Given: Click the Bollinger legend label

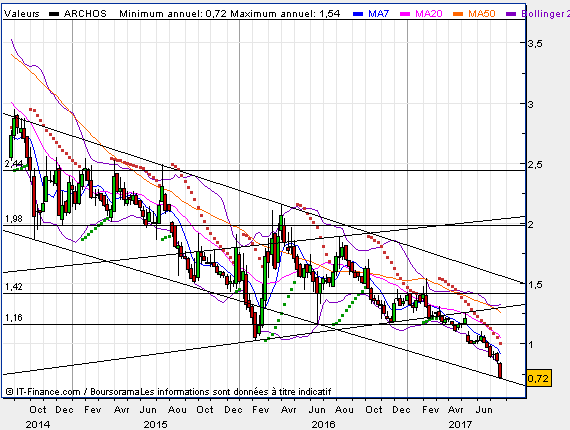Looking at the screenshot, I should [545, 14].
